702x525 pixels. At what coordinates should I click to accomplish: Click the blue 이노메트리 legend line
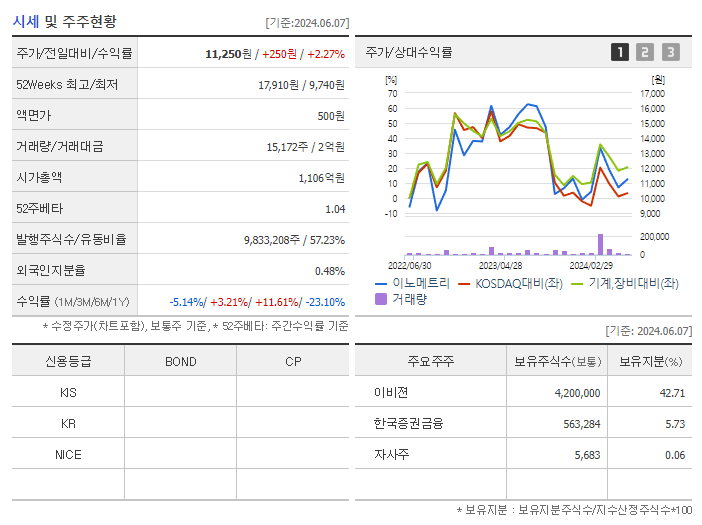[381, 284]
